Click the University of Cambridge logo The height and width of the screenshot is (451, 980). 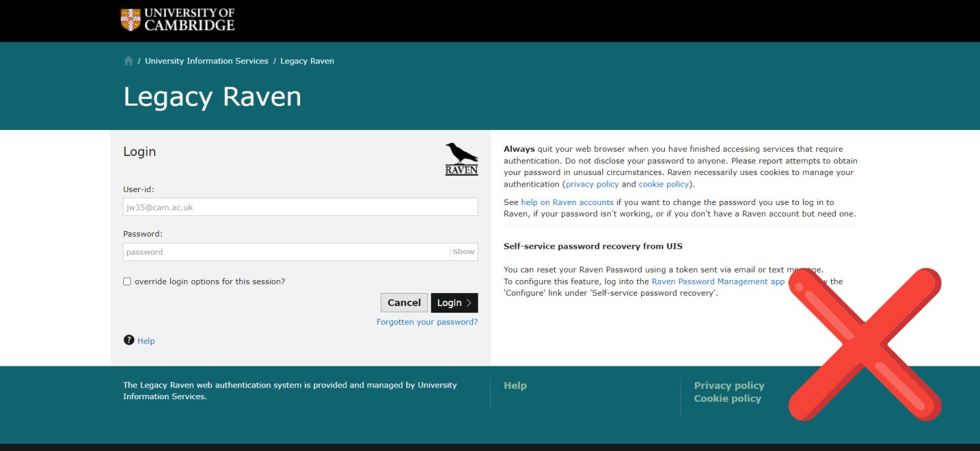point(178,19)
